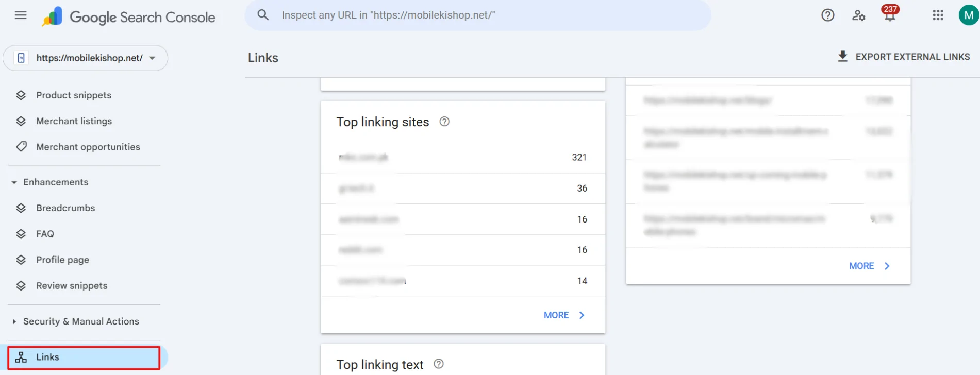Open the account profile avatar
Viewport: 980px width, 375px height.
(x=967, y=15)
